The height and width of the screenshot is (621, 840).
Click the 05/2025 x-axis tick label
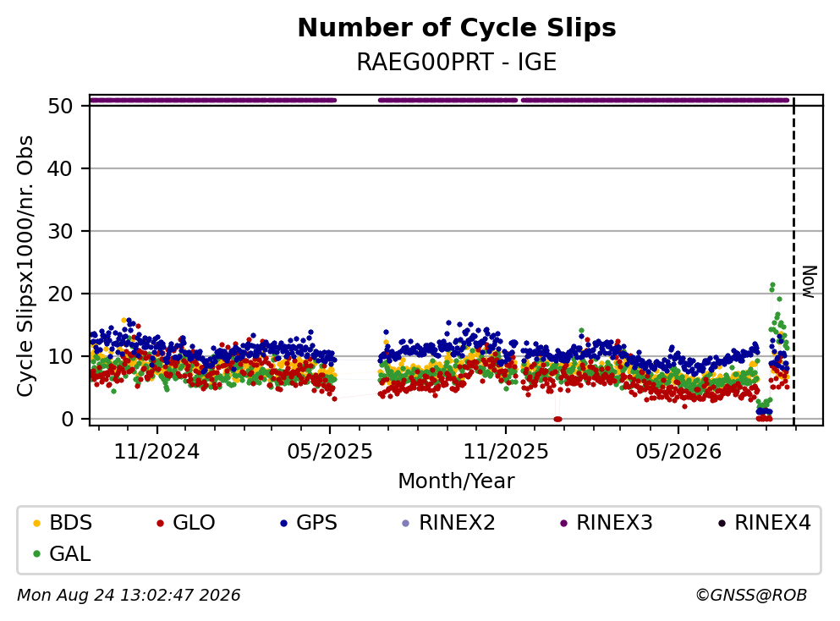pyautogui.click(x=330, y=452)
